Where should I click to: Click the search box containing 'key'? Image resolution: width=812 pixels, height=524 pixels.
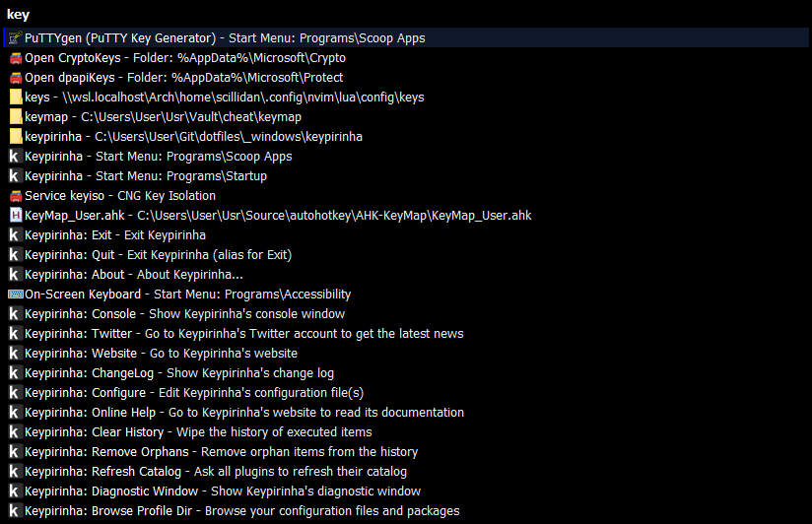click(x=406, y=14)
